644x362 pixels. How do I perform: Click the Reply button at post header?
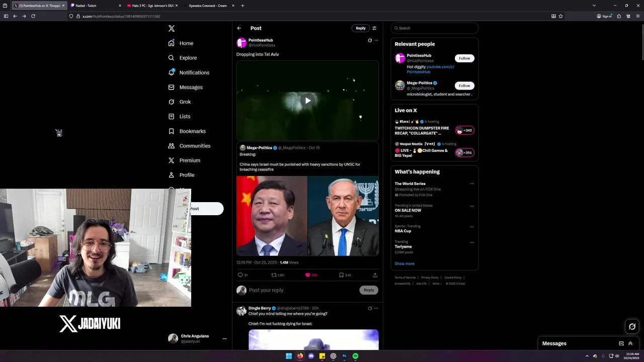[361, 28]
